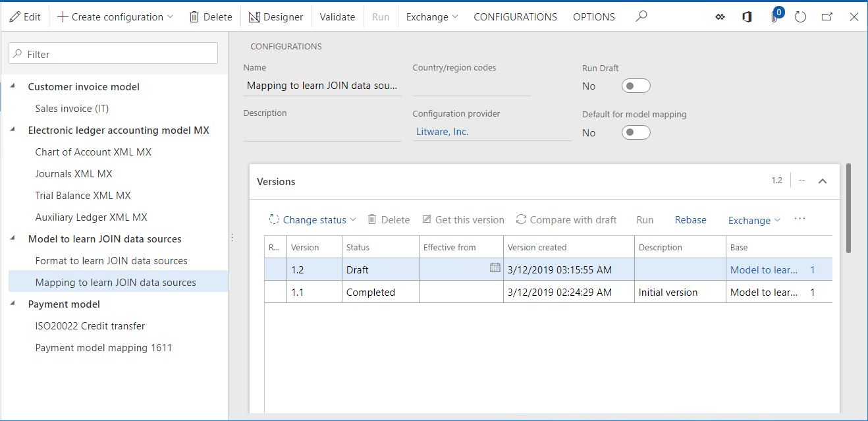Image resolution: width=868 pixels, height=421 pixels.
Task: Open the attachments paperclip icon
Action: click(775, 17)
